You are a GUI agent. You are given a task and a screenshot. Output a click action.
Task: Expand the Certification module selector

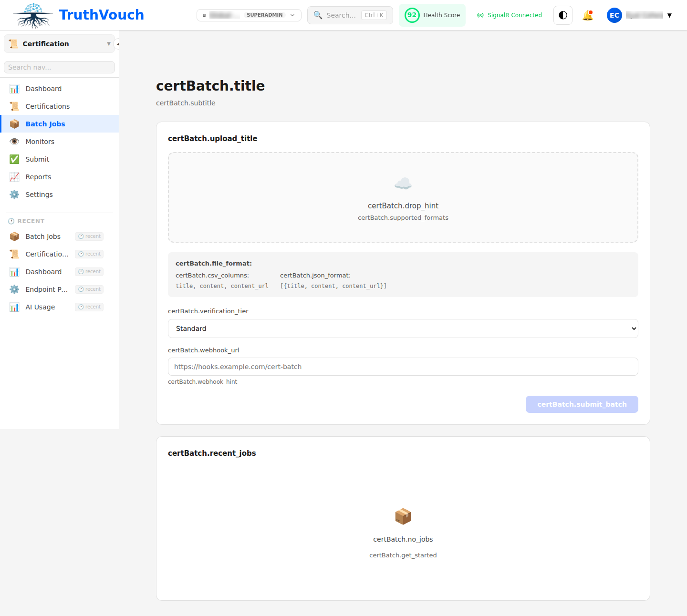[108, 43]
